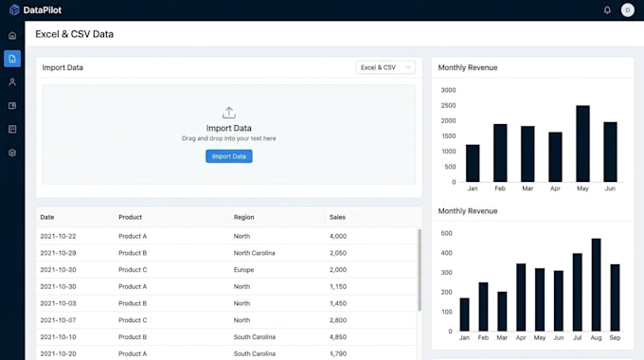Click the DataPilot logo icon
The height and width of the screenshot is (360, 644).
14,9
